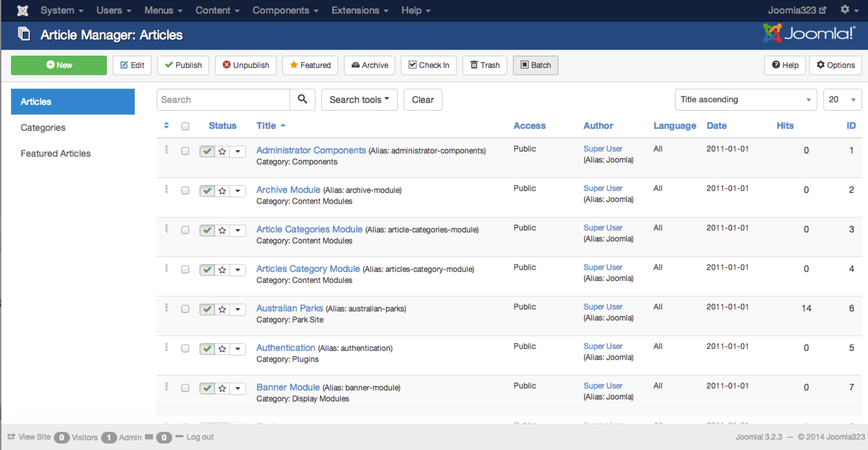Image resolution: width=868 pixels, height=450 pixels.
Task: Open the Article Categories Module link
Action: coord(309,229)
